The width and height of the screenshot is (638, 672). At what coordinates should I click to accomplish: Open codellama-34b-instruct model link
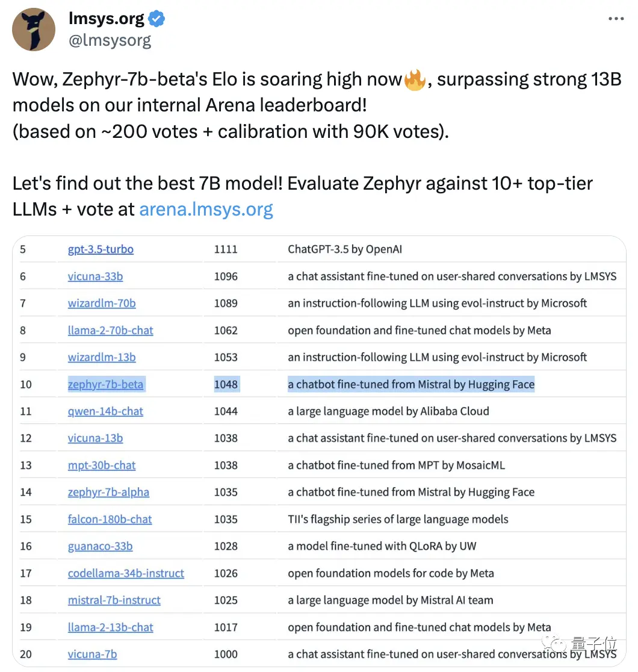pyautogui.click(x=126, y=573)
